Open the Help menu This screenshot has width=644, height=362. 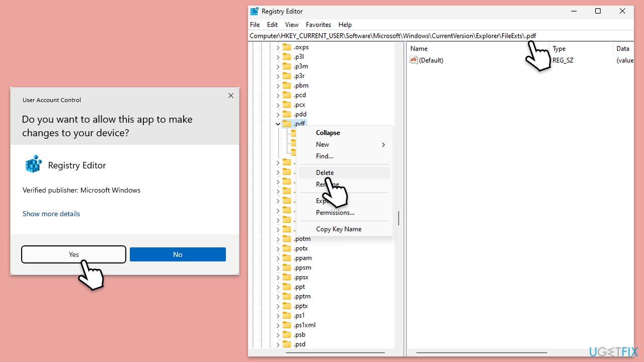345,25
